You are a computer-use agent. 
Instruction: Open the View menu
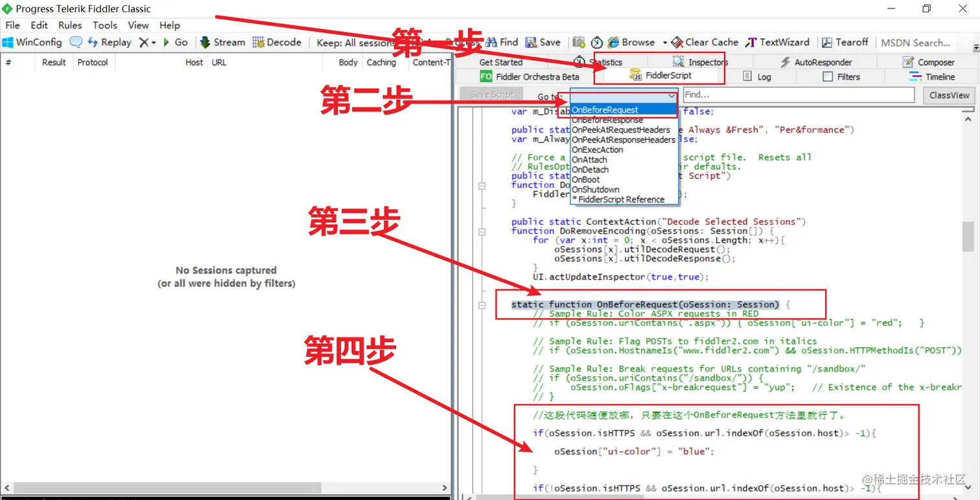pos(138,25)
